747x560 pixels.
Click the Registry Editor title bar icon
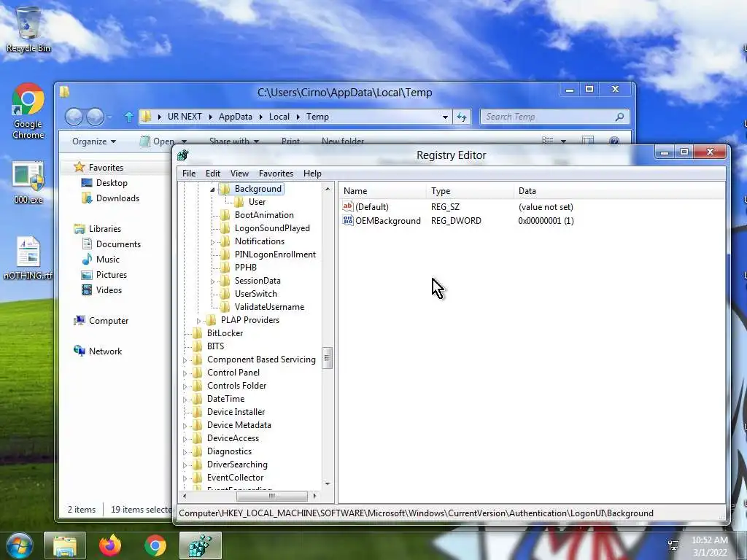point(183,155)
